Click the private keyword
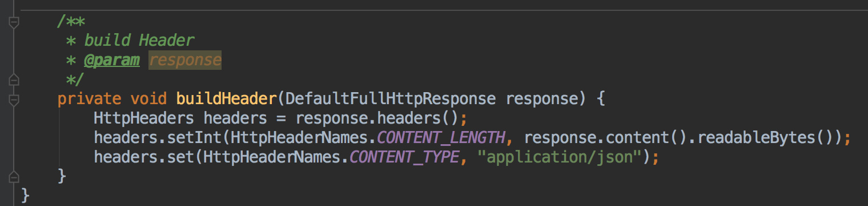Image resolution: width=868 pixels, height=206 pixels. pyautogui.click(x=89, y=98)
